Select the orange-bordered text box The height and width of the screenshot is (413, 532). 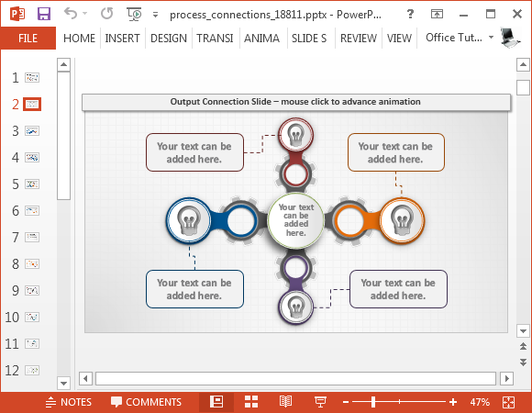point(396,152)
